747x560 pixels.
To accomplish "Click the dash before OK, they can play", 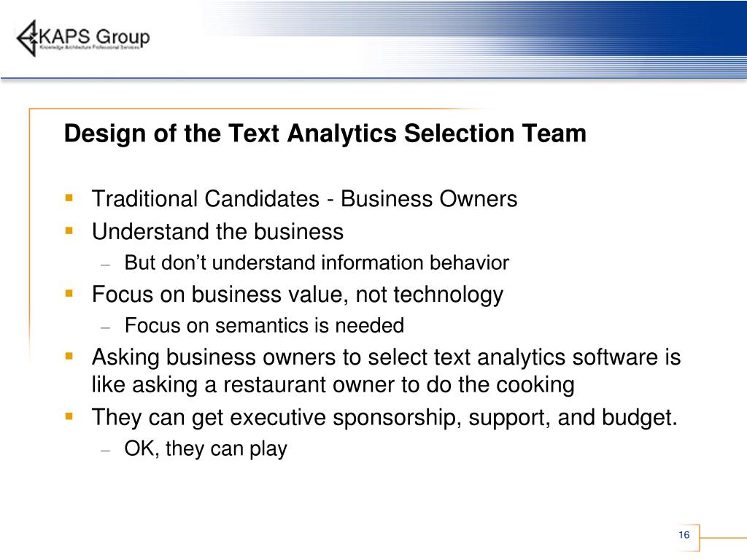I will [106, 450].
